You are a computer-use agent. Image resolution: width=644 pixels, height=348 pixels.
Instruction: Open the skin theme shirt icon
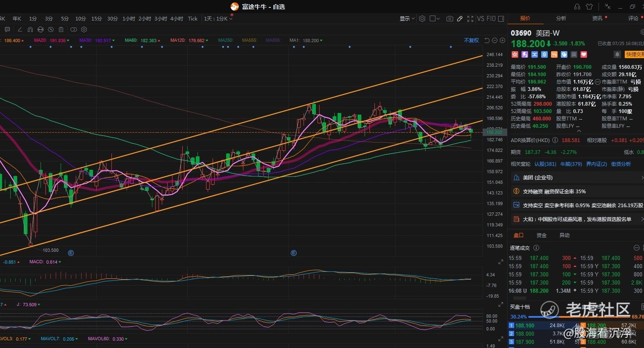click(590, 7)
